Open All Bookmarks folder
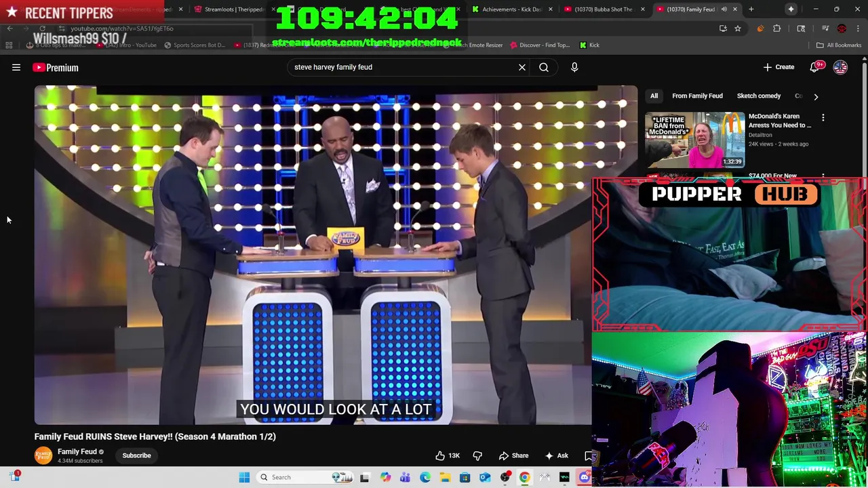Image resolution: width=868 pixels, height=488 pixels. [x=839, y=45]
